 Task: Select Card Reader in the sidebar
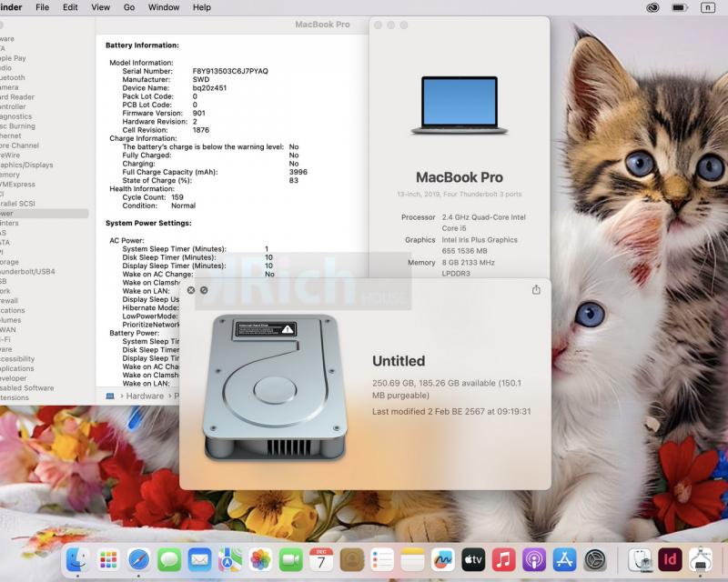pos(17,97)
